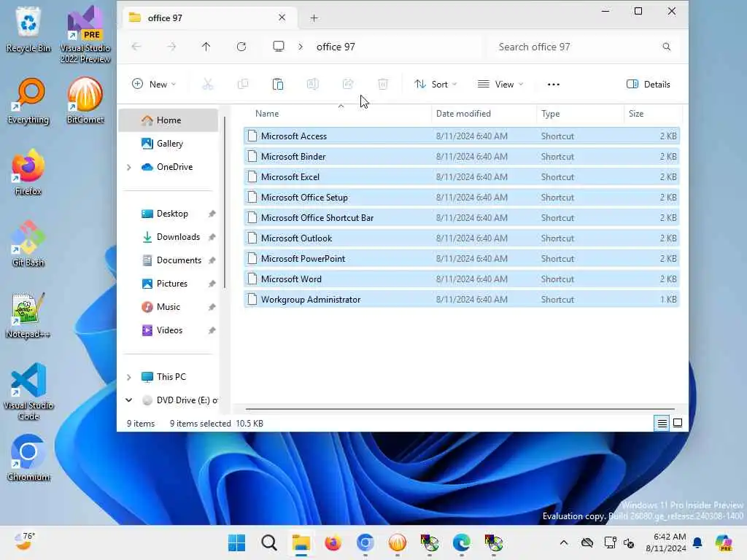The height and width of the screenshot is (560, 747).
Task: Open BitComet desktop icon
Action: (85, 101)
